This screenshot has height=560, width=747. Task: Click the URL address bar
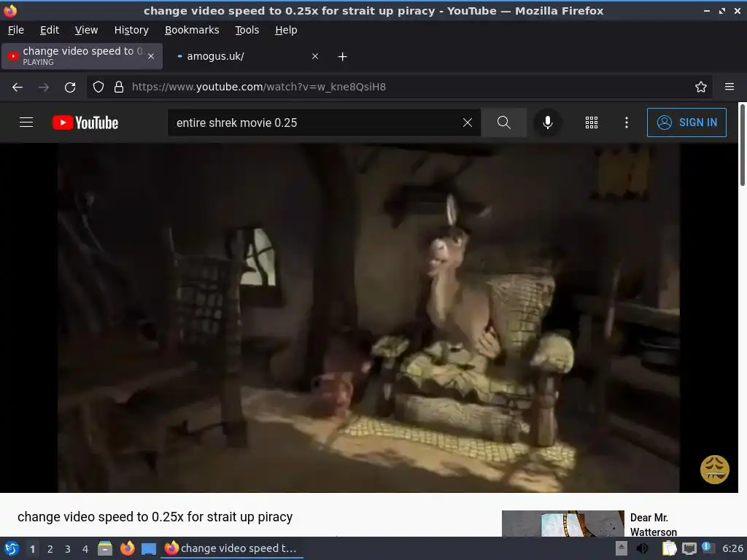pos(399,87)
